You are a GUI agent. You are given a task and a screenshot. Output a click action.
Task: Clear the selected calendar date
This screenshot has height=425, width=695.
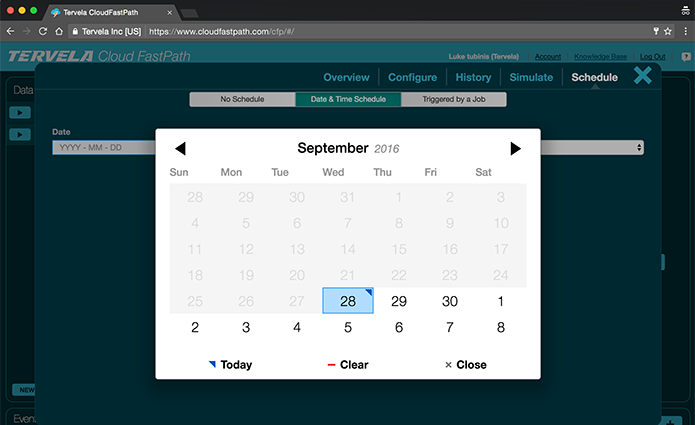[x=347, y=365]
